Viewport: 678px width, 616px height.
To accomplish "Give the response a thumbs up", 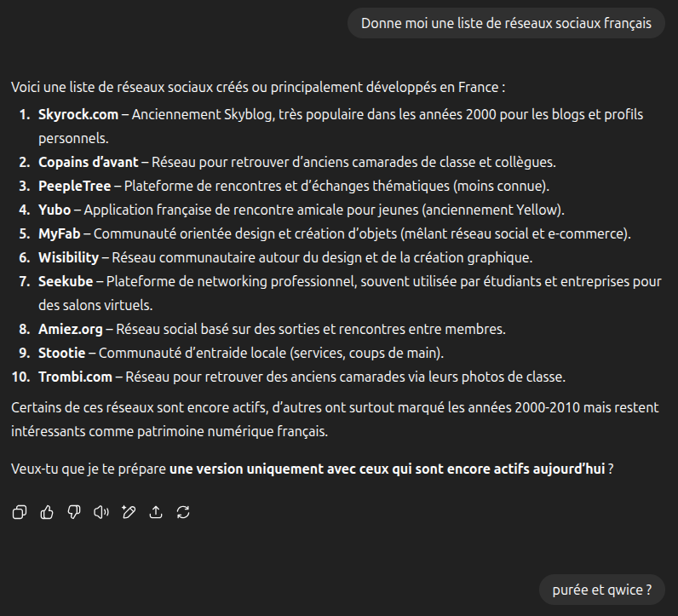I will coord(47,512).
